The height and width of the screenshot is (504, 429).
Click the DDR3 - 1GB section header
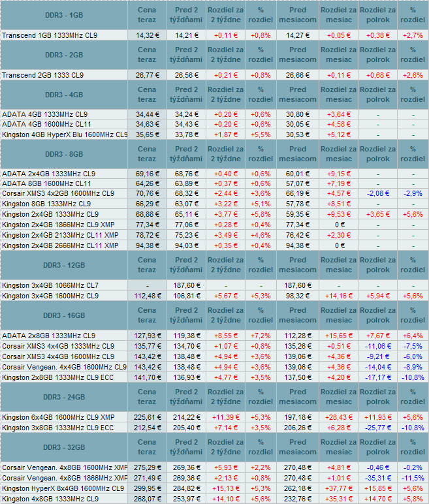[x=64, y=15]
